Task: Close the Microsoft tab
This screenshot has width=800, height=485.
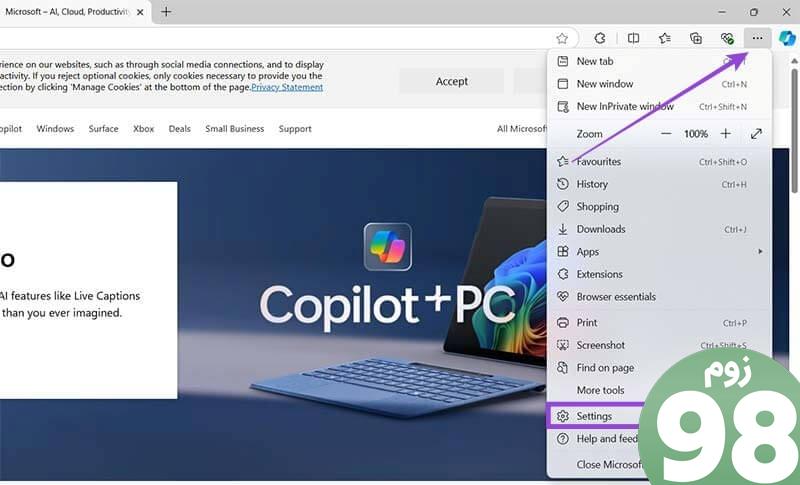Action: 140,12
